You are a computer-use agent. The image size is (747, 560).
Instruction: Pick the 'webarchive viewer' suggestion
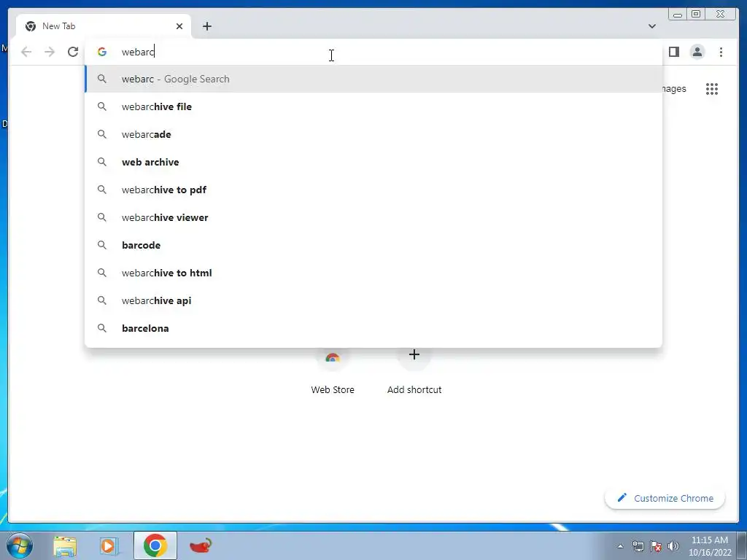coord(374,217)
